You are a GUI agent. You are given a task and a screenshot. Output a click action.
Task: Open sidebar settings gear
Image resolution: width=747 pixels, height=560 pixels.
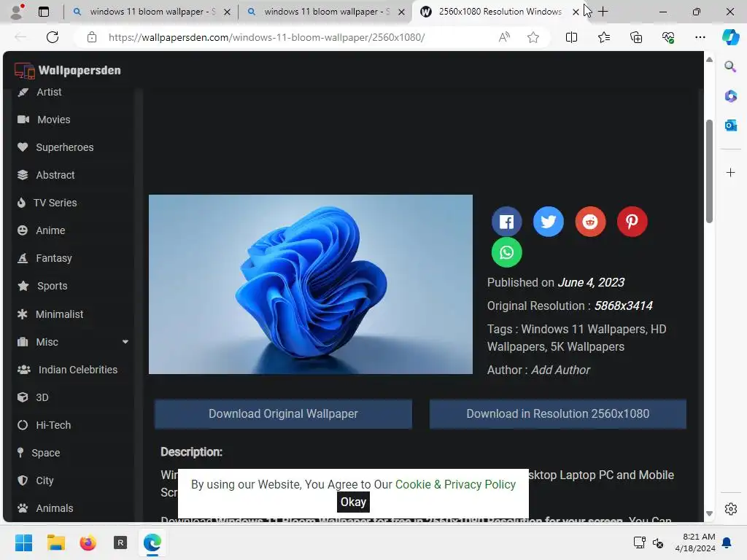click(730, 509)
